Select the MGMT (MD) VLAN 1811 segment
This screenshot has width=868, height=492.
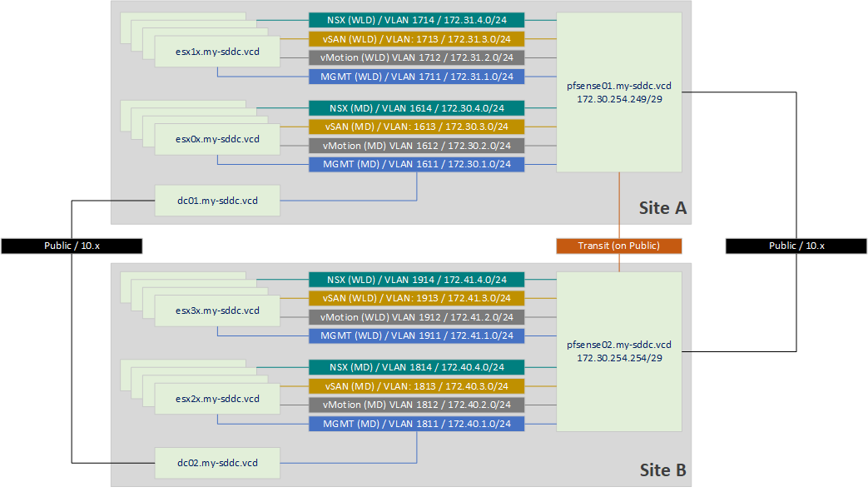tap(416, 423)
